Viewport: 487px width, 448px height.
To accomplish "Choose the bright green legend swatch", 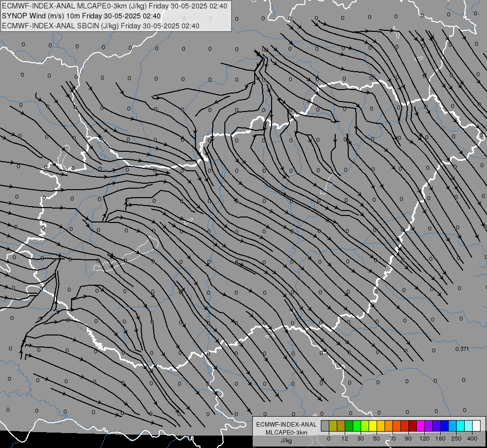I will pos(357,426).
